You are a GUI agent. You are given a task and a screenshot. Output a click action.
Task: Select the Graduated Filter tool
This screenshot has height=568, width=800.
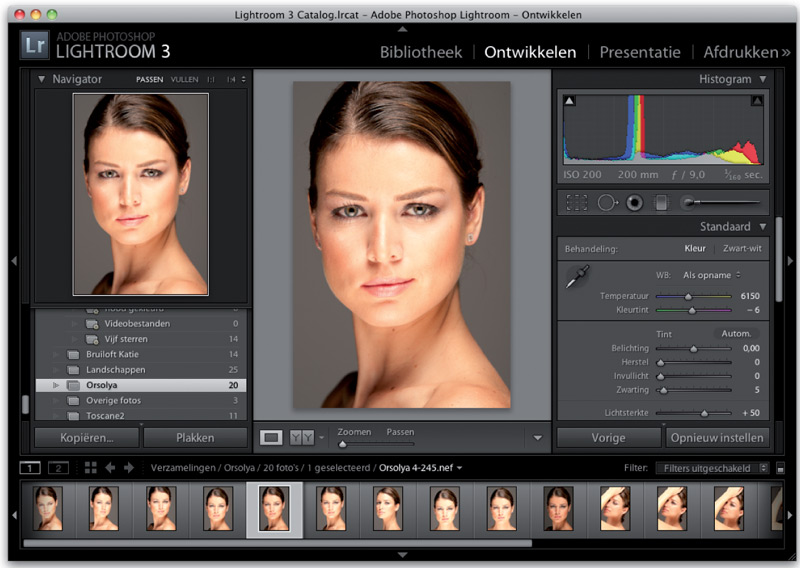click(660, 202)
